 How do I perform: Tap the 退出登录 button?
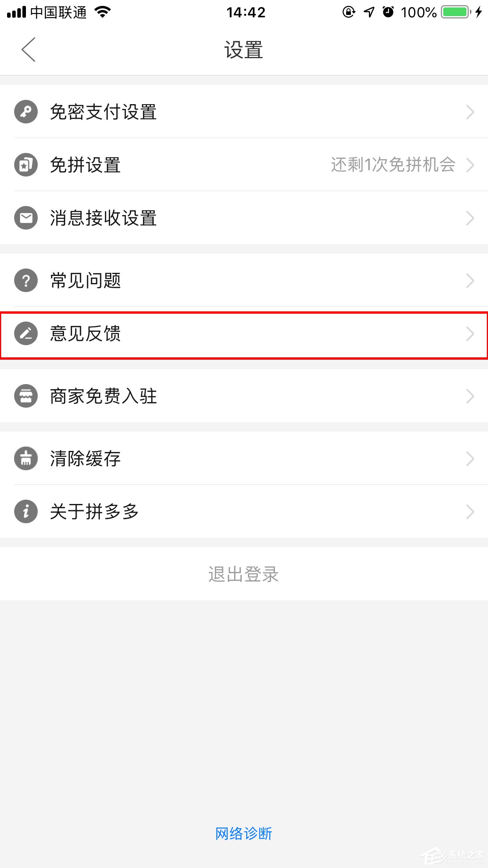point(244,574)
